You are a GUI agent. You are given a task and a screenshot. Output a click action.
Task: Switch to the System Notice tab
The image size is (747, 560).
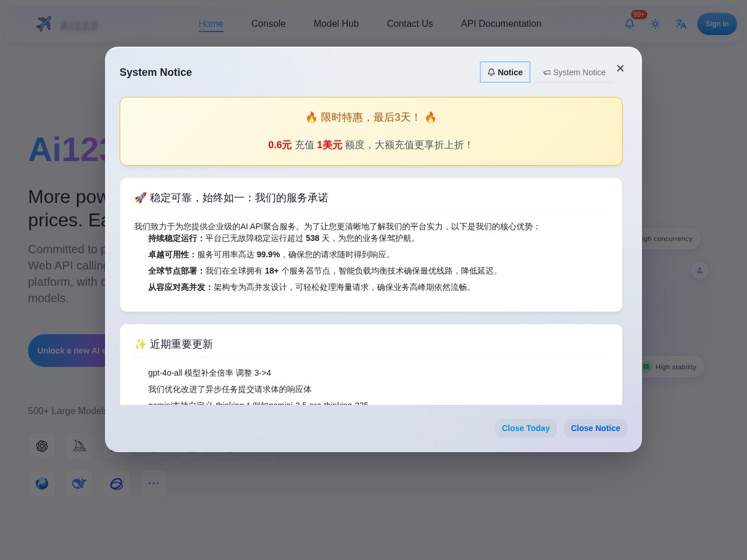574,72
